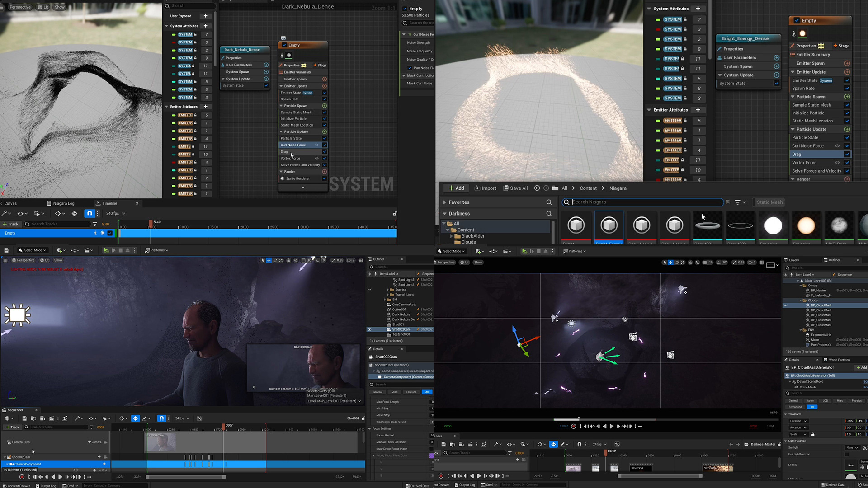The image size is (868, 488).
Task: Open the World Partition tab
Action: (839, 360)
